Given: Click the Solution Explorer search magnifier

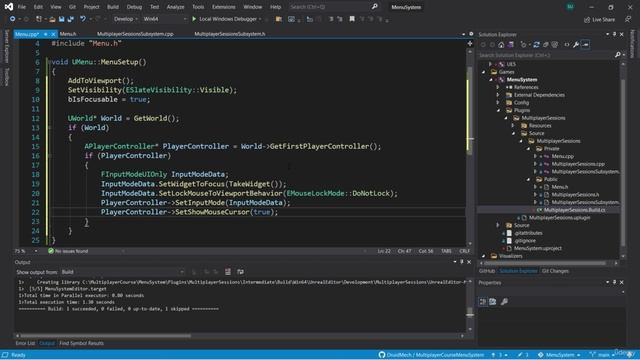Looking at the screenshot, I should point(618,55).
